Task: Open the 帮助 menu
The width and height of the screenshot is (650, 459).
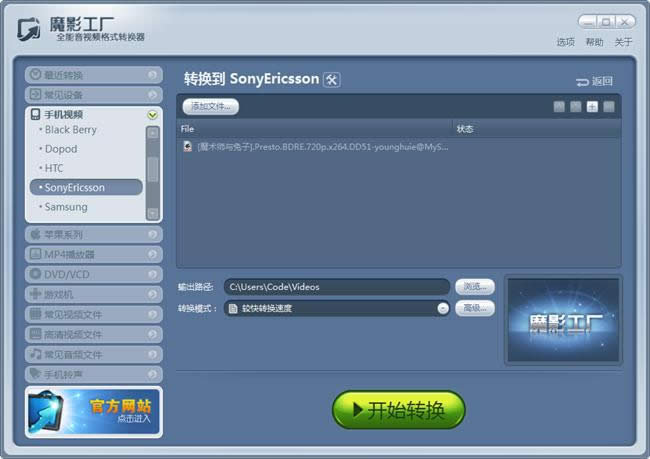Action: click(x=594, y=42)
